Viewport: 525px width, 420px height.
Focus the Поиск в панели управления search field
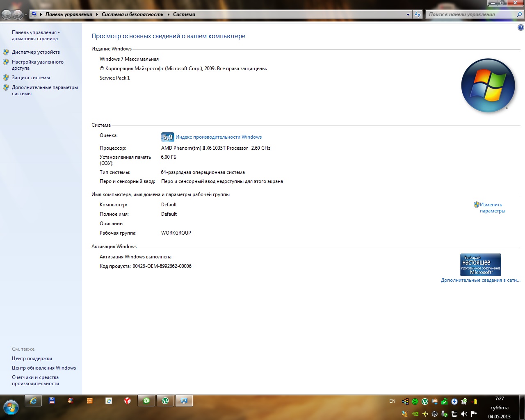tap(471, 14)
